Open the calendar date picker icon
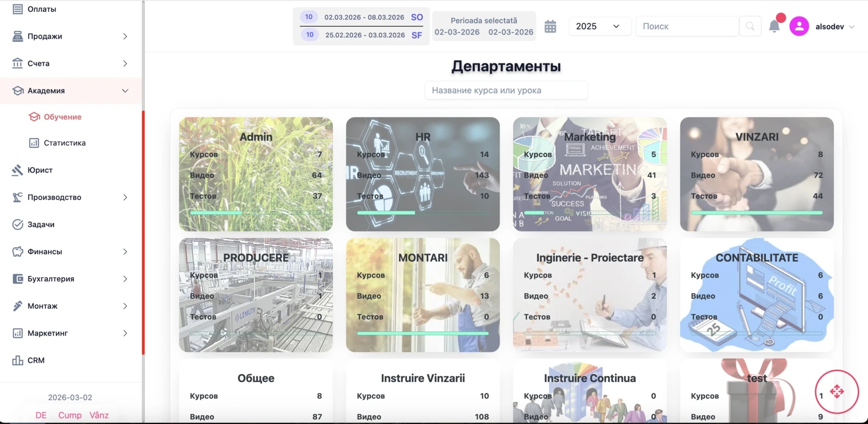Screen dimensions: 868x424 550,26
